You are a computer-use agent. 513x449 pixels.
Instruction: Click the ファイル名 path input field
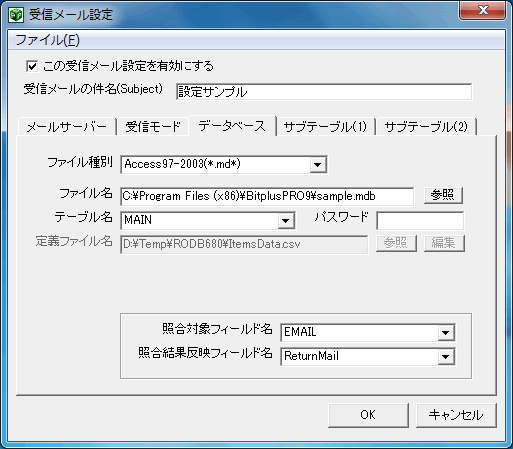267,196
